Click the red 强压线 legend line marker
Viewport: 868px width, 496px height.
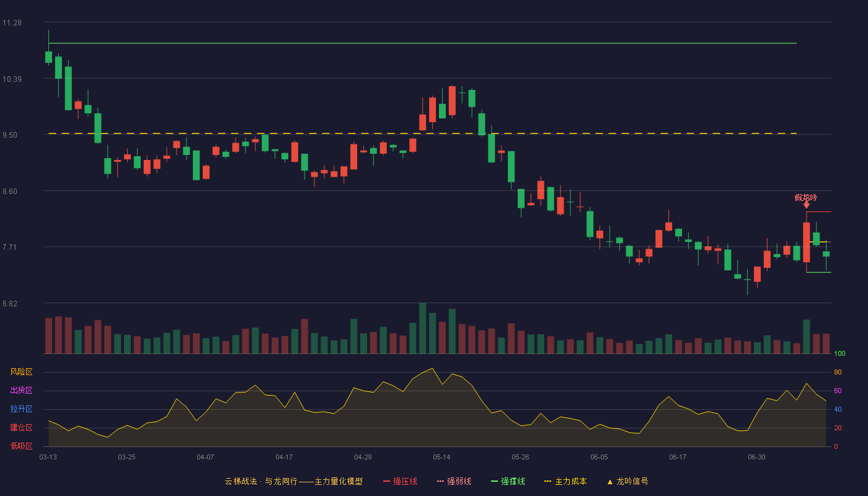coord(386,481)
